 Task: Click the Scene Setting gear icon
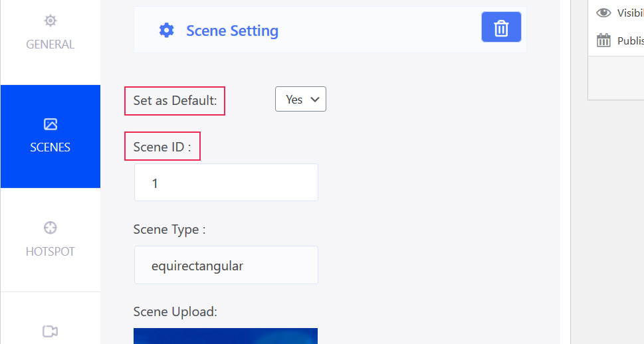coord(166,31)
